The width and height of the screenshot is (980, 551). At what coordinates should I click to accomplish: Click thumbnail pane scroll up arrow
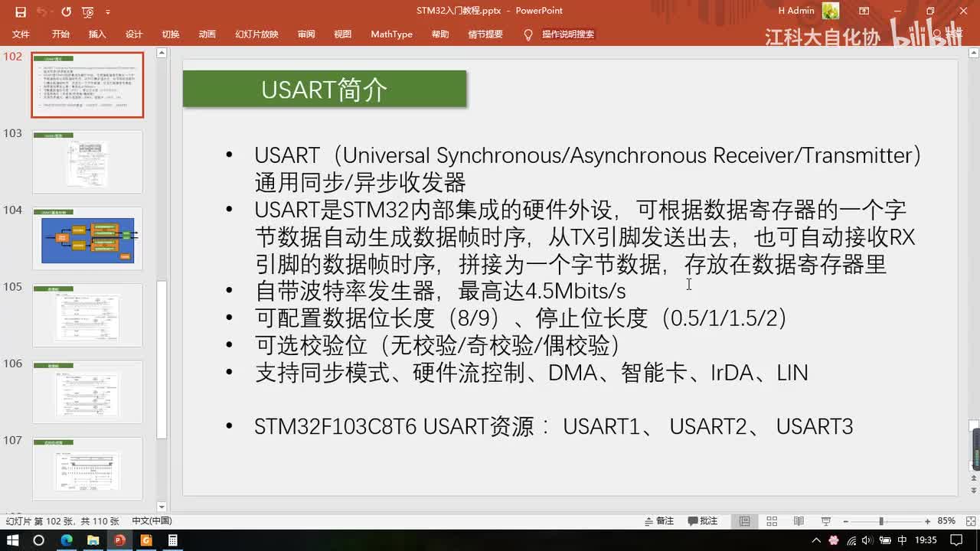162,53
